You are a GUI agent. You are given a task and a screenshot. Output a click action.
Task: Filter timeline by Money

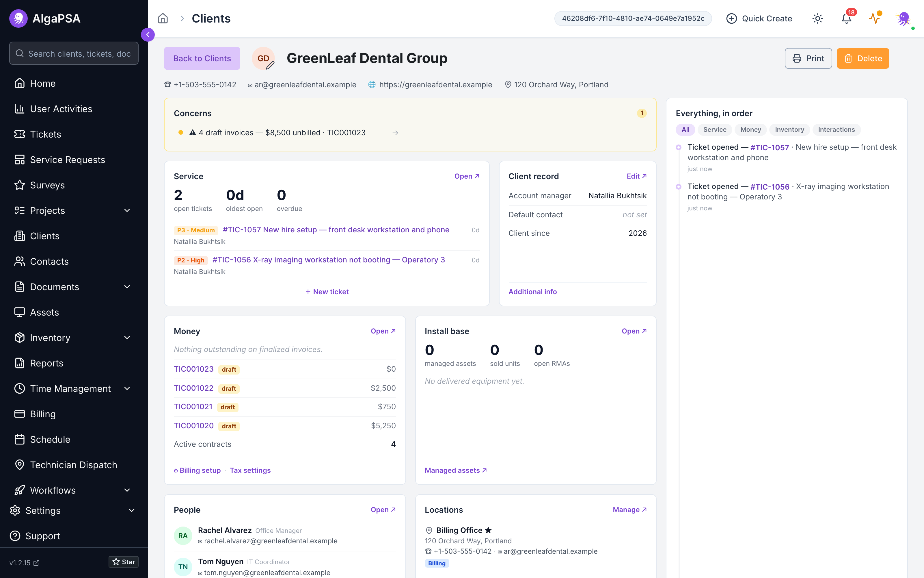click(x=750, y=129)
